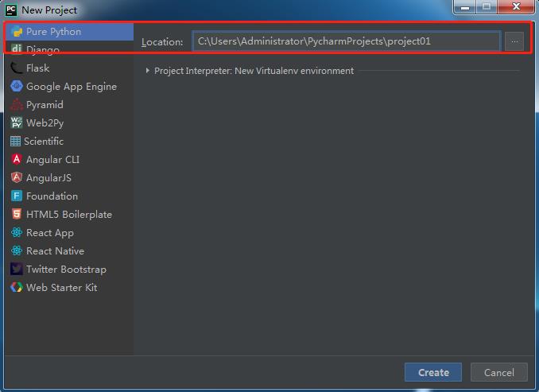Image resolution: width=539 pixels, height=392 pixels.
Task: Choose Pure Python project type label
Action: coord(53,32)
